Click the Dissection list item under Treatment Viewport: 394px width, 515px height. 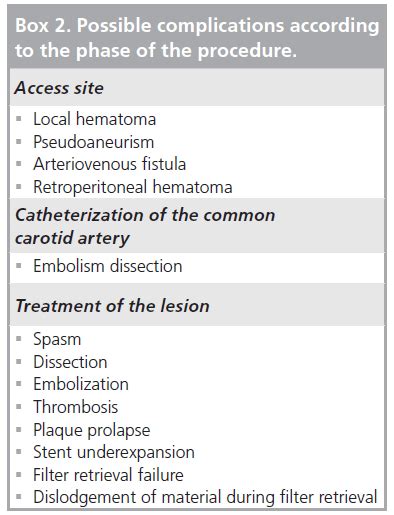coord(70,362)
